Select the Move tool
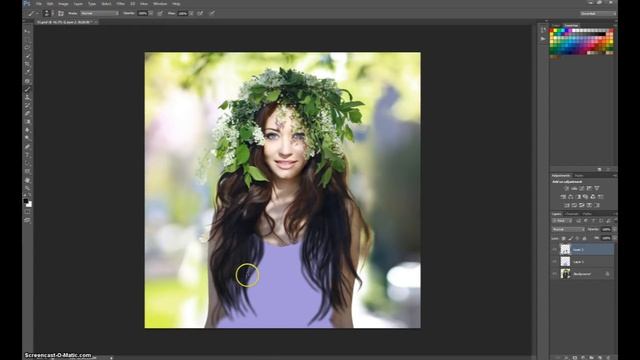640x360 pixels. [27, 31]
